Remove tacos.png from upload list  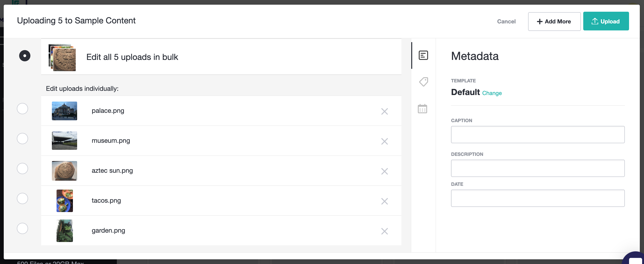click(384, 201)
